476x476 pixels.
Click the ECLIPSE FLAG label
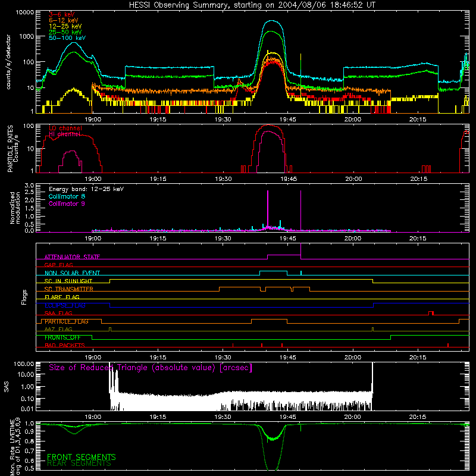pyautogui.click(x=65, y=305)
